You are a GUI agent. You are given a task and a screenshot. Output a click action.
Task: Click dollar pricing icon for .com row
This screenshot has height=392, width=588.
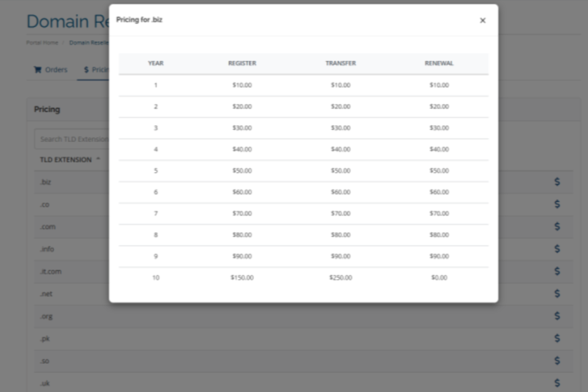coord(557,226)
